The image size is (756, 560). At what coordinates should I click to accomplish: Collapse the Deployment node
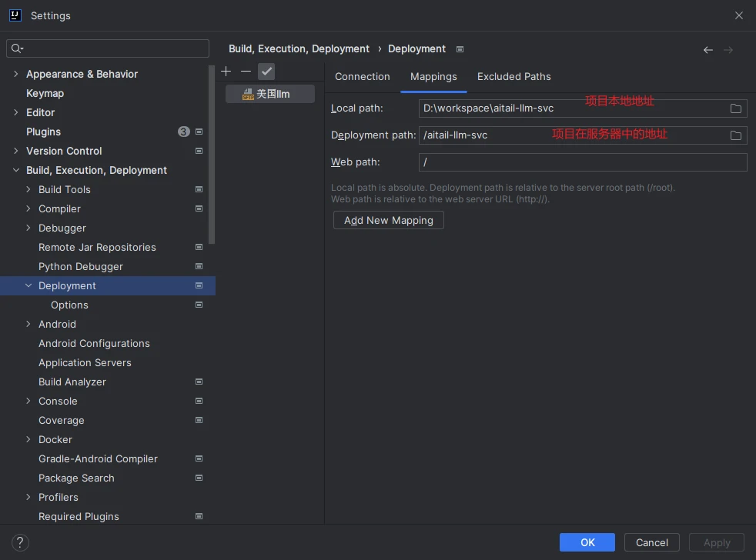28,286
